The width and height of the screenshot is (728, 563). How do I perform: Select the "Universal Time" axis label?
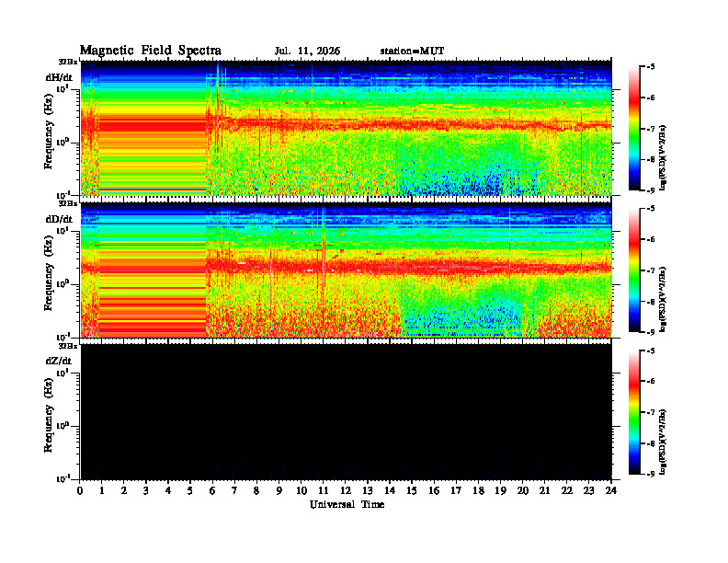pos(347,504)
